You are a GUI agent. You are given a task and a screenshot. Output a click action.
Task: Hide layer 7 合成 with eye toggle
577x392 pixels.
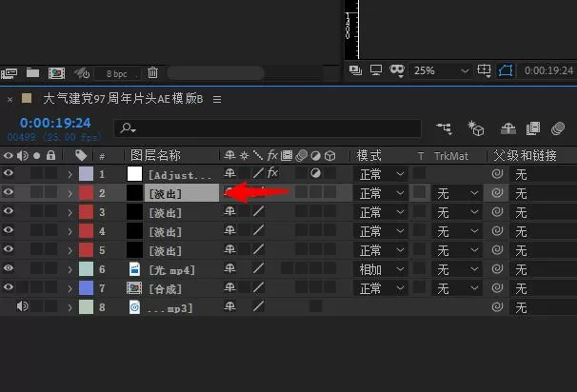tap(9, 287)
